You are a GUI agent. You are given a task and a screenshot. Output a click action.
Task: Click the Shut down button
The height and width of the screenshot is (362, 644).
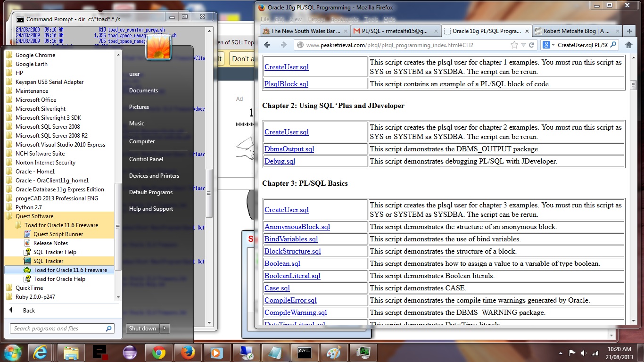tap(143, 329)
